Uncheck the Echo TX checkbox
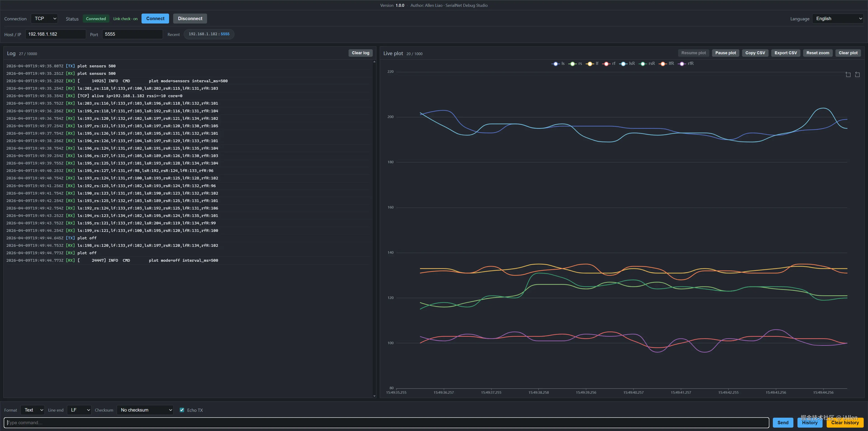This screenshot has height=431, width=868. (x=182, y=410)
